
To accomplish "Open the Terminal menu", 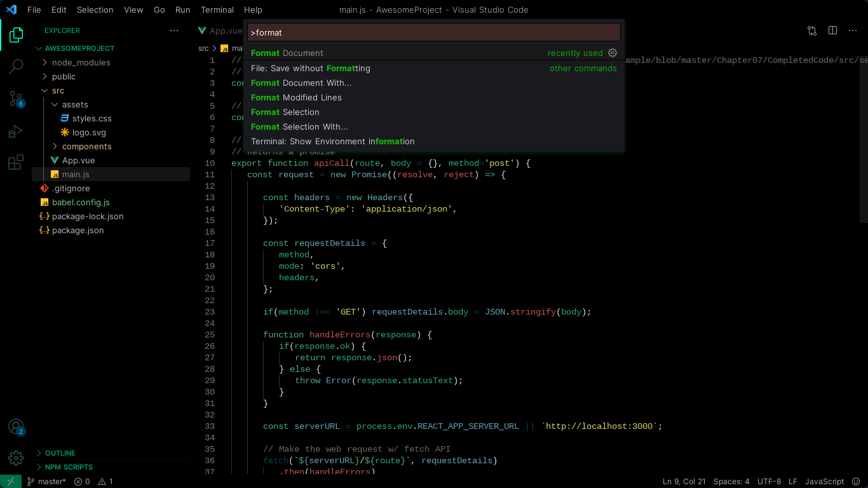I will coord(217,10).
